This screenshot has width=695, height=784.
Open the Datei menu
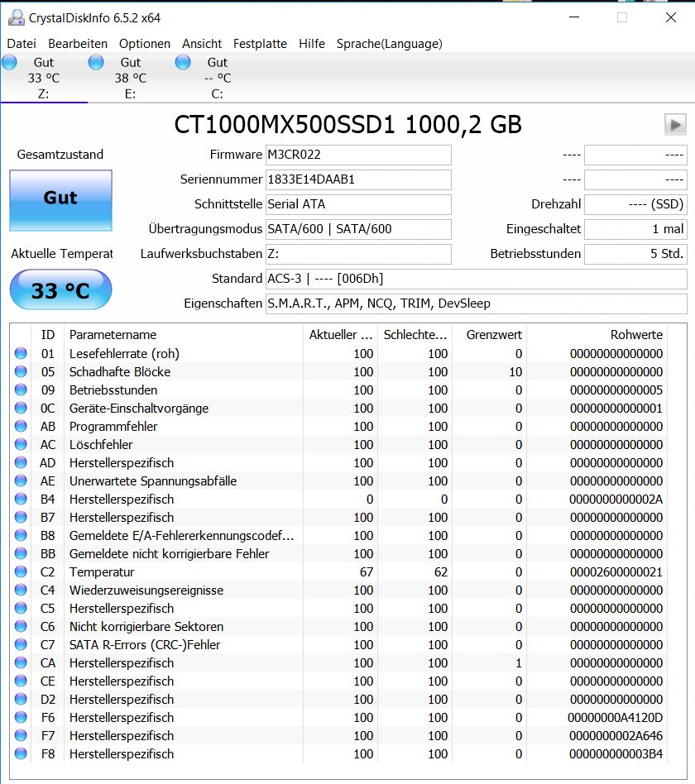point(22,44)
